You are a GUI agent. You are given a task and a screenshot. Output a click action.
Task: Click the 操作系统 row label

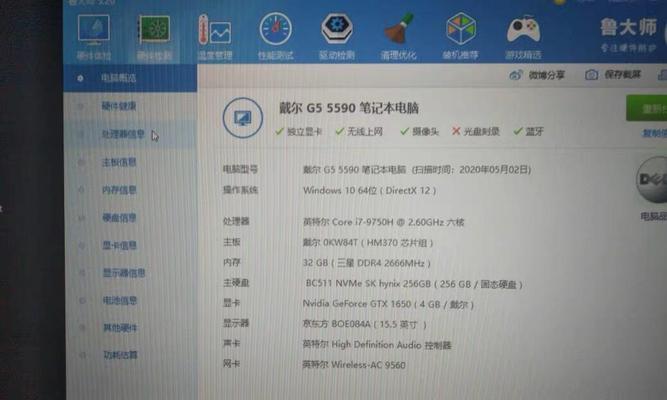(x=240, y=190)
